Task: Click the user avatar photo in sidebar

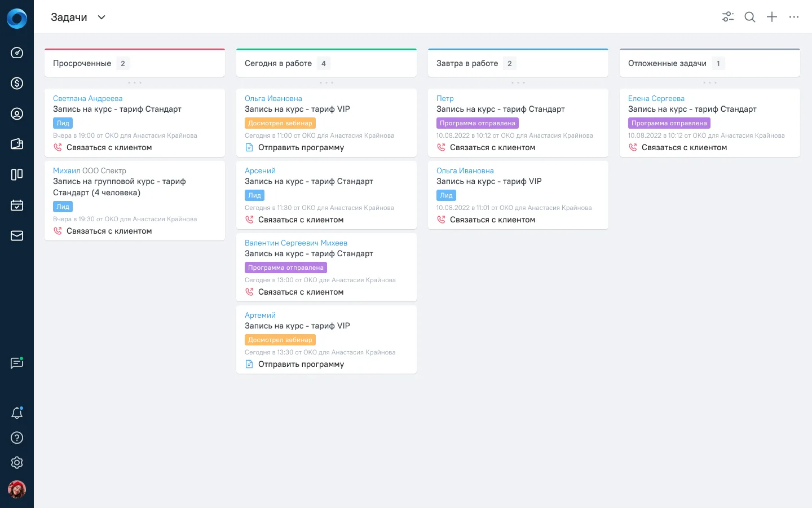Action: coord(17,489)
